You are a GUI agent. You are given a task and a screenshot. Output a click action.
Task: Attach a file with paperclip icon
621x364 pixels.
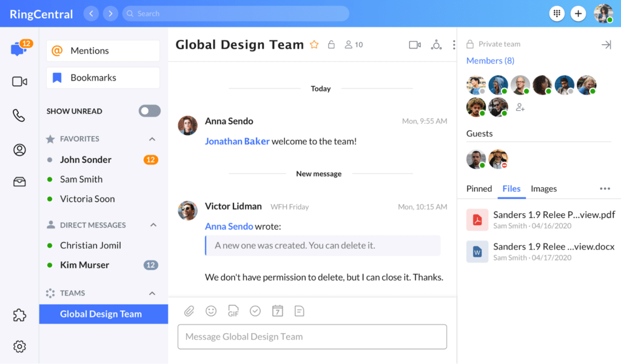point(189,311)
